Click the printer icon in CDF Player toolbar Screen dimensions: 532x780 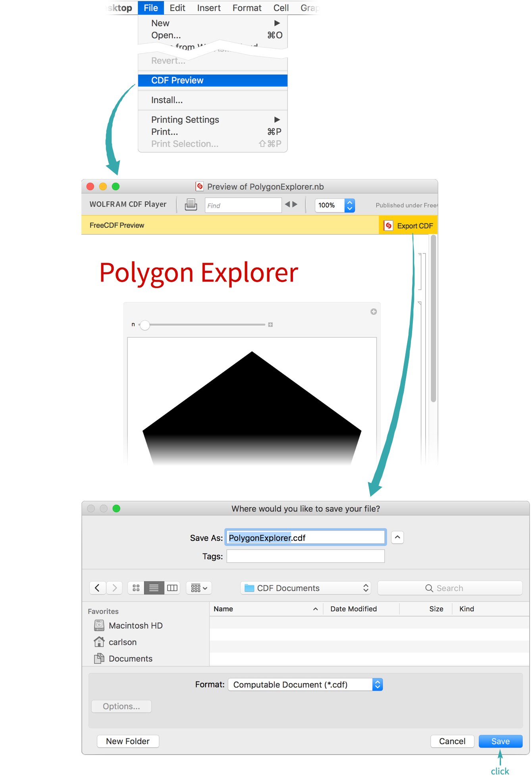click(x=191, y=205)
